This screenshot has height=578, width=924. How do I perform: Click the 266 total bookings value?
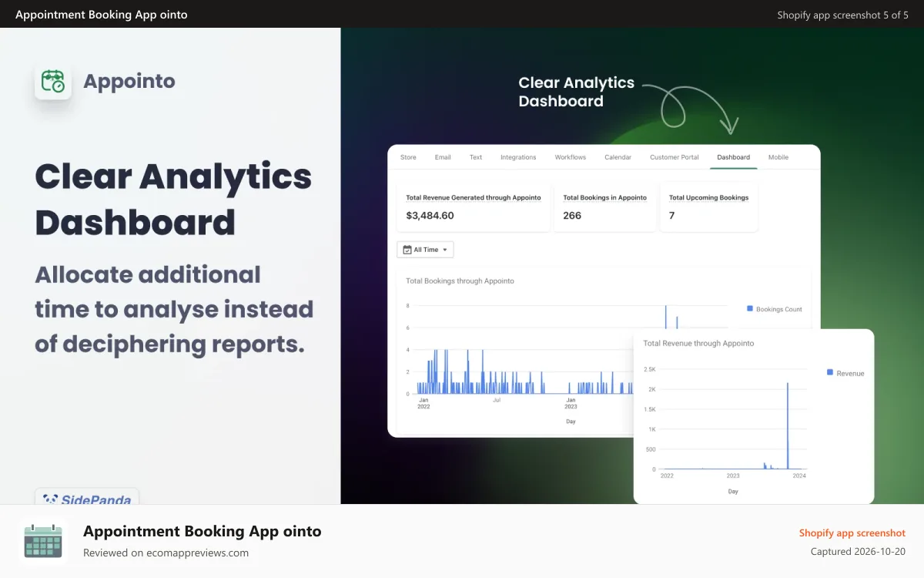click(572, 216)
